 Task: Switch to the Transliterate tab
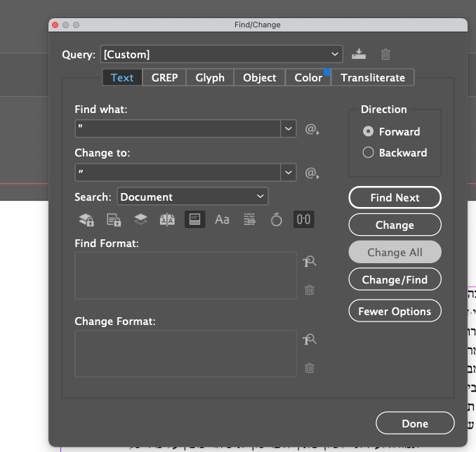[373, 78]
